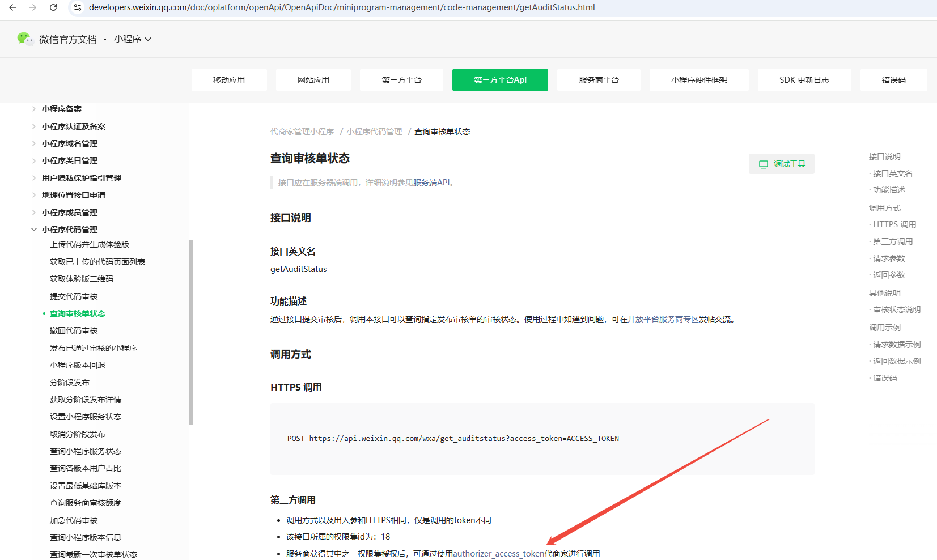937x560 pixels.
Task: Open 获取已上传的代码页面列表 page
Action: pos(97,262)
